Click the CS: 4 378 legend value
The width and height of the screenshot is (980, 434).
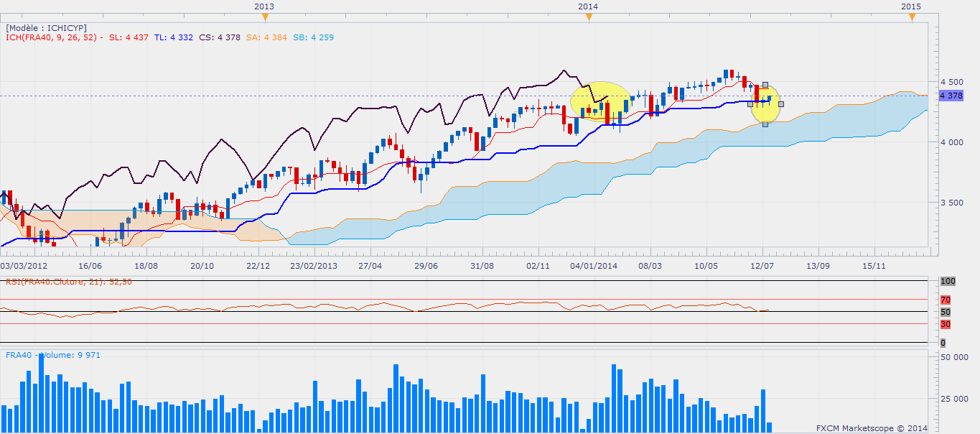pos(220,37)
